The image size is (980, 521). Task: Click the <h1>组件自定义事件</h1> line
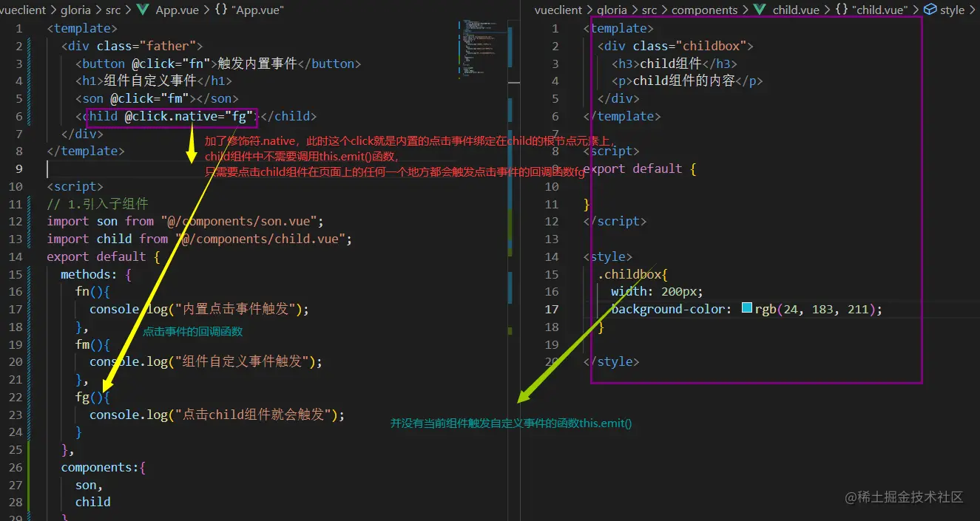[153, 81]
